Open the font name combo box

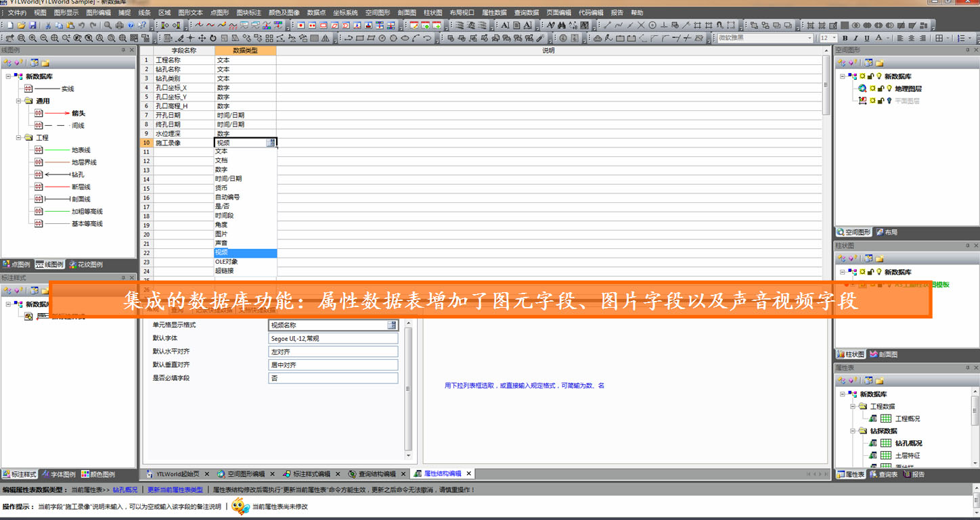765,39
